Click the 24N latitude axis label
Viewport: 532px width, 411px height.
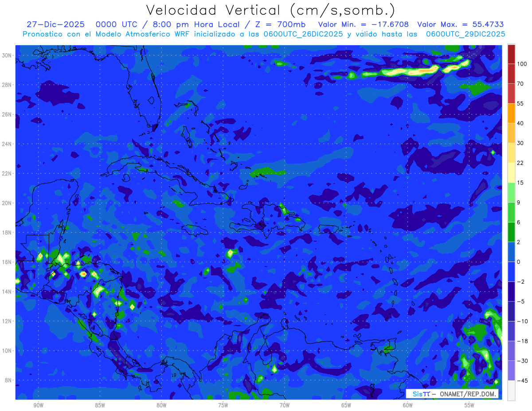[8, 144]
